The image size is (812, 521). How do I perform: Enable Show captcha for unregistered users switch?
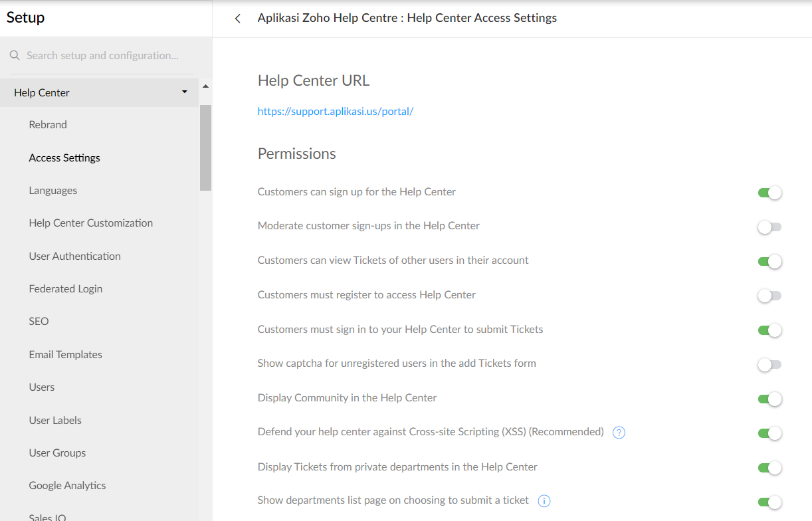(769, 364)
